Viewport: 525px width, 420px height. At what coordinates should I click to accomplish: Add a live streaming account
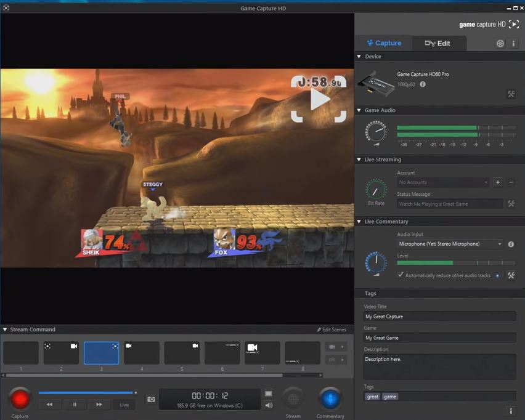coord(497,182)
